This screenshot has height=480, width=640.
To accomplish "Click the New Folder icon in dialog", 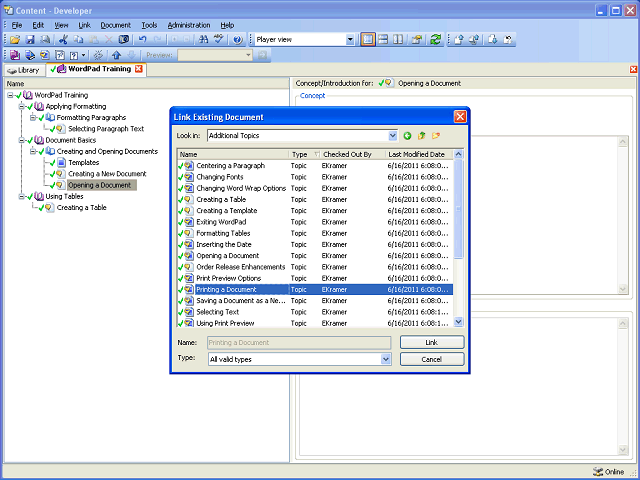I will tap(436, 136).
